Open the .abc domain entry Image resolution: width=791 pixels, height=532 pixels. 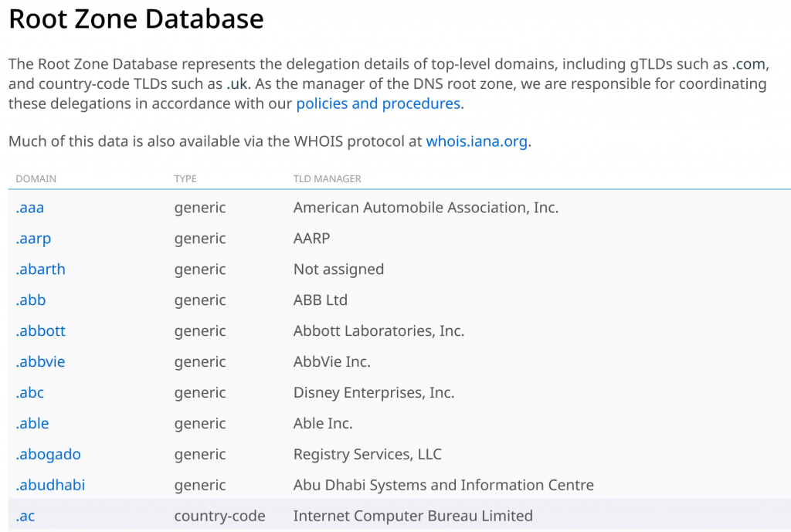pyautogui.click(x=30, y=392)
